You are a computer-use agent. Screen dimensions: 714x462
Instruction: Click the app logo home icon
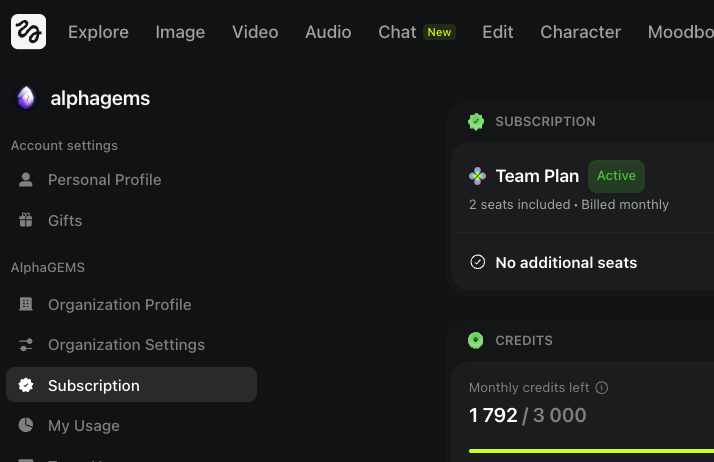(28, 31)
